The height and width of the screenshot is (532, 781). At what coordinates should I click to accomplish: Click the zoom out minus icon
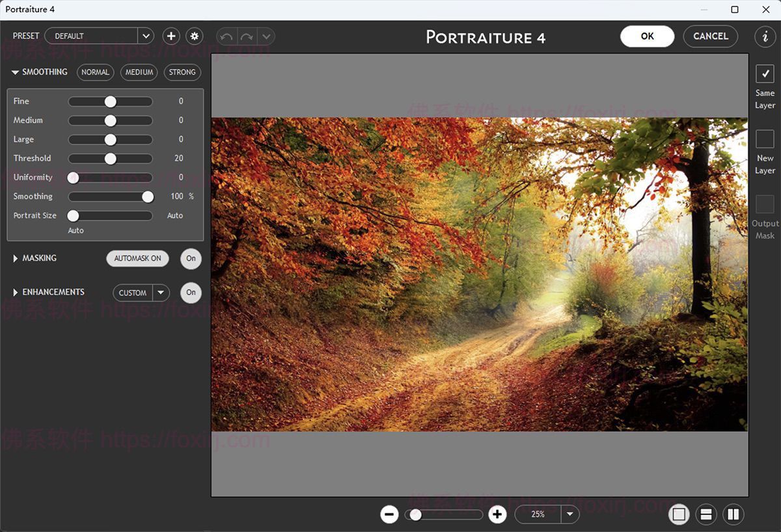(389, 514)
